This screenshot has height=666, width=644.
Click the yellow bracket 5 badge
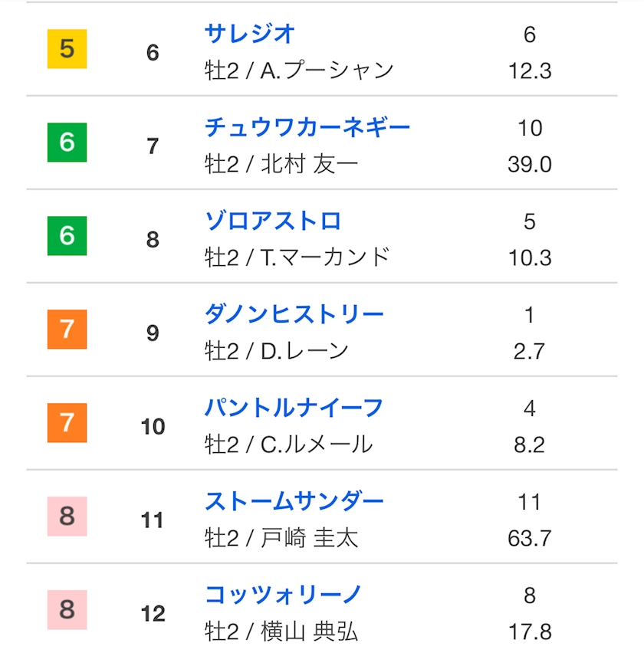pyautogui.click(x=67, y=49)
